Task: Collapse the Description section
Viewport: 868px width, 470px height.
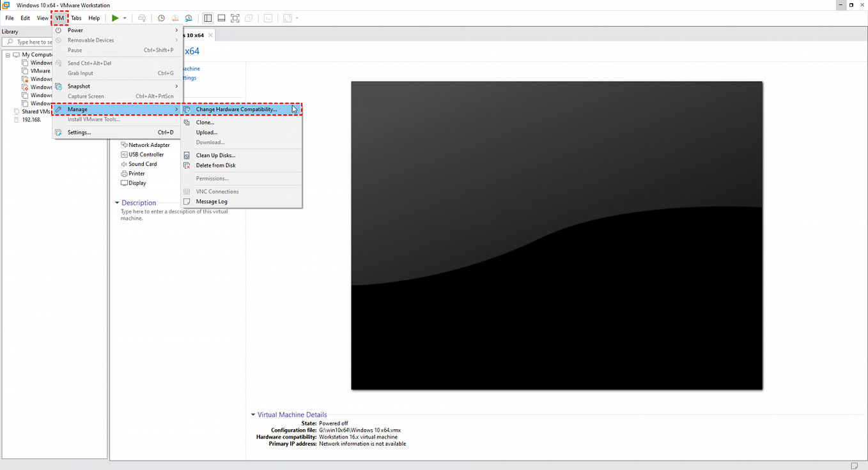Action: tap(118, 202)
